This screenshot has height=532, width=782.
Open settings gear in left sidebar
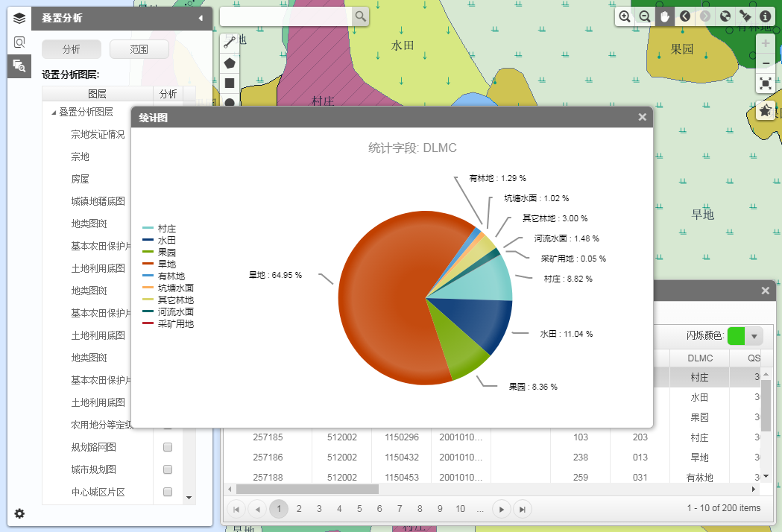tap(19, 513)
